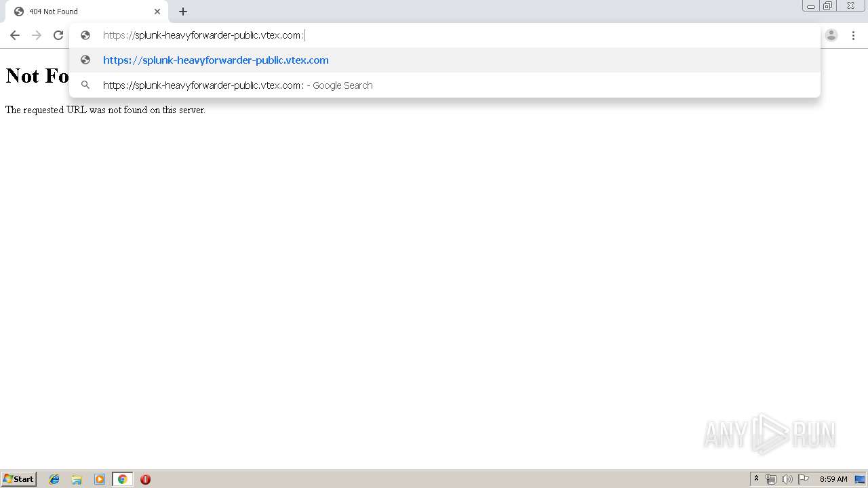Open the Windows Start menu
The width and height of the screenshot is (868, 488).
(x=18, y=479)
